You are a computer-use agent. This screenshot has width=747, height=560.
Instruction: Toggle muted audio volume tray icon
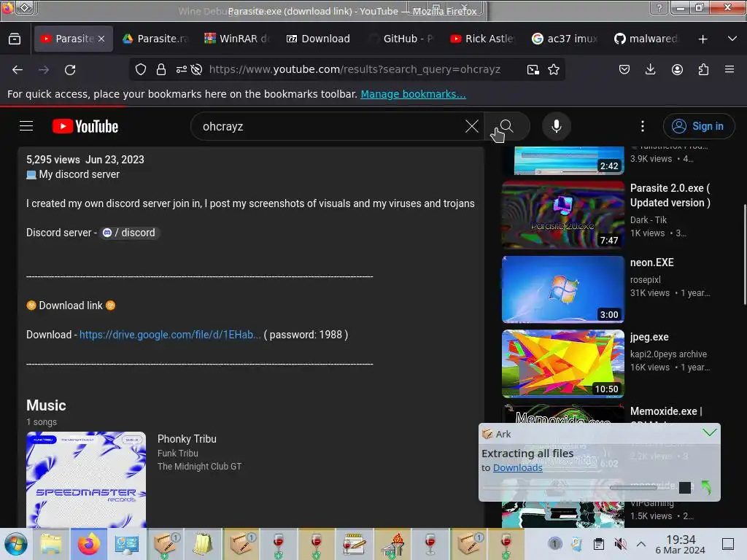620,544
